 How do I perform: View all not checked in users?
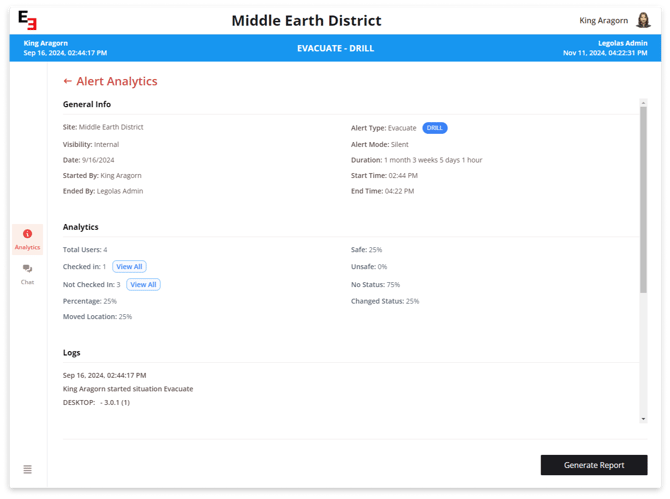(x=143, y=285)
